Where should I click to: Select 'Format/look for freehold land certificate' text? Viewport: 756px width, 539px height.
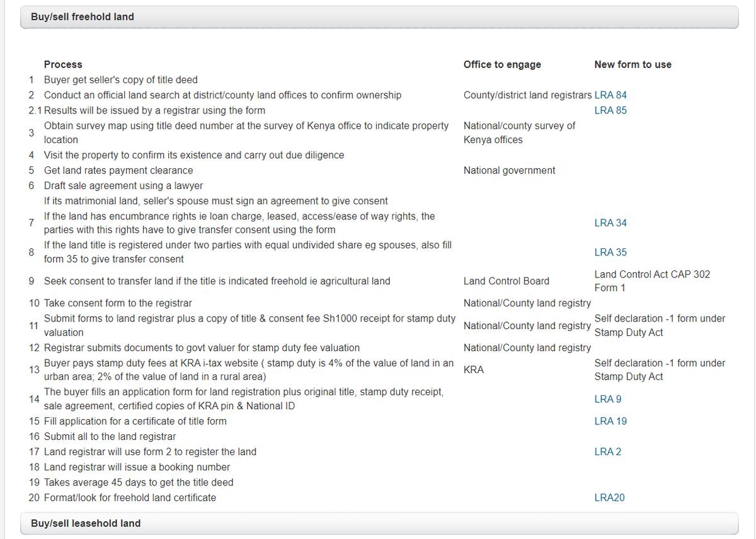130,498
